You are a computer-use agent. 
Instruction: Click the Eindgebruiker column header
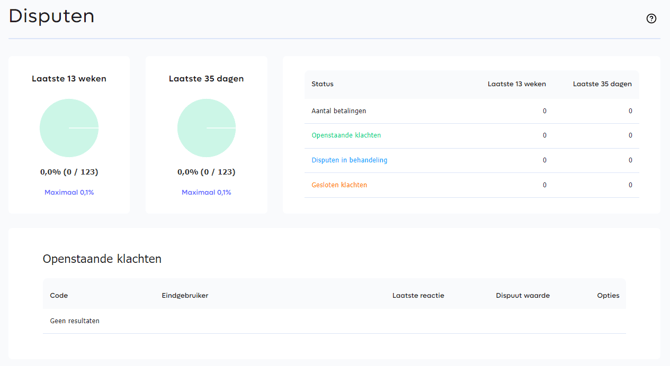pos(185,296)
